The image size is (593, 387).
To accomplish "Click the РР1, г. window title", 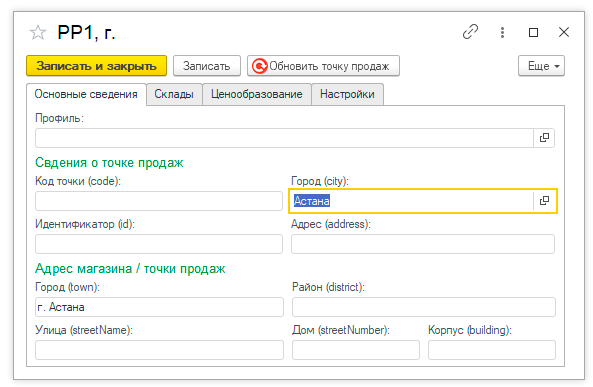I will 86,33.
